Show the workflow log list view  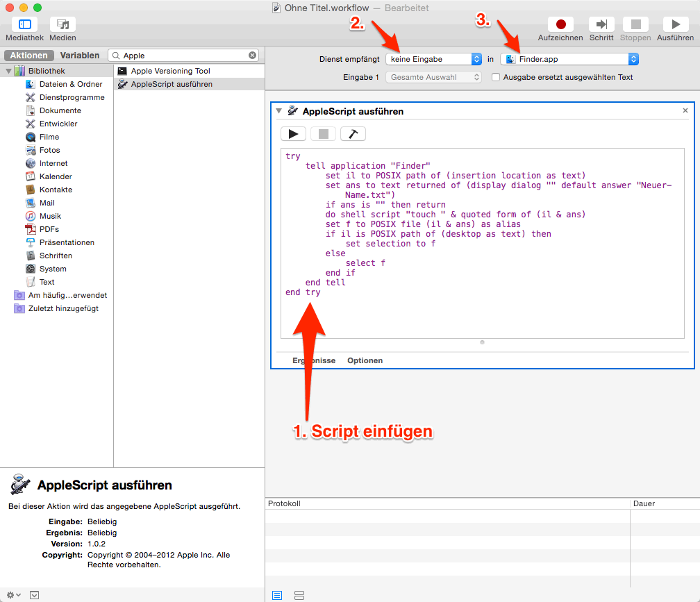point(277,595)
